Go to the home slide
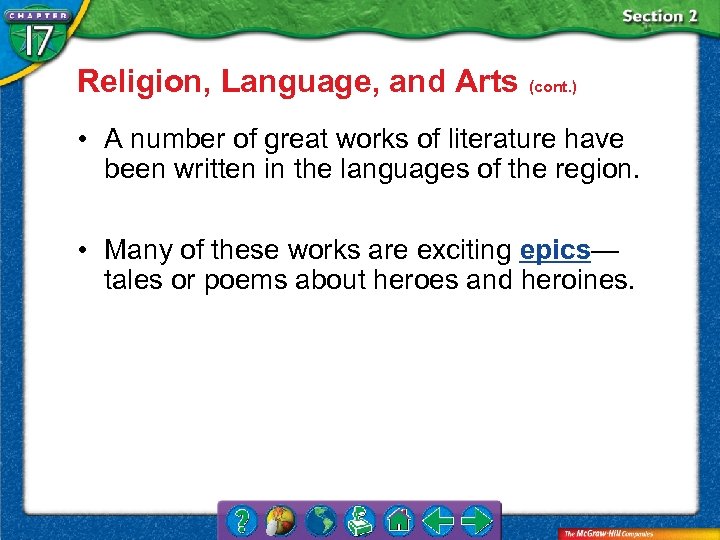Viewport: 720px width, 540px height. click(x=399, y=521)
